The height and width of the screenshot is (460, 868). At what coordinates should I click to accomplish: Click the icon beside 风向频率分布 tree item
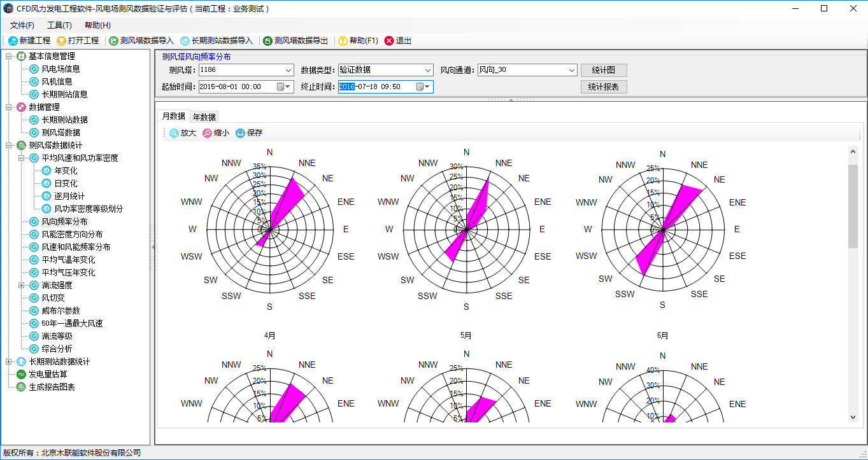coord(34,221)
